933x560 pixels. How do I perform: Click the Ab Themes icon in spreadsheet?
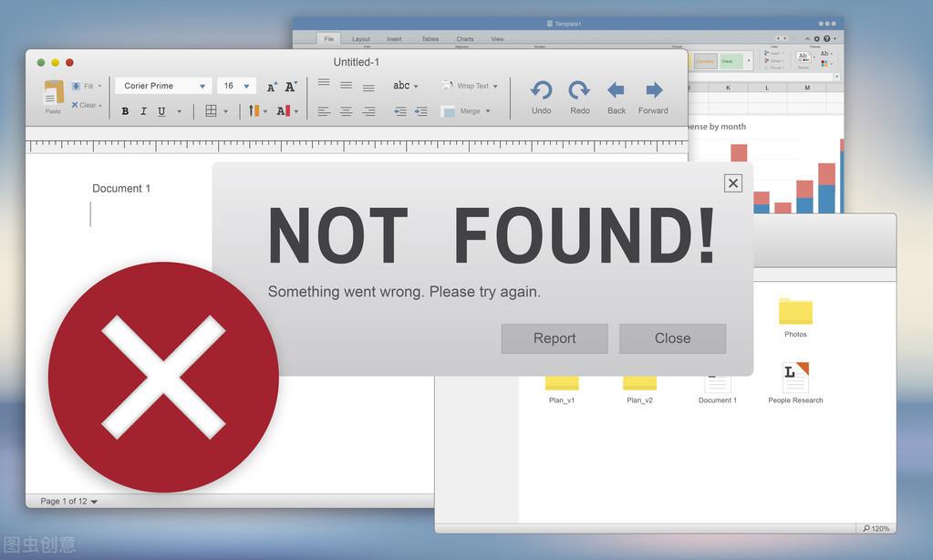coord(803,57)
